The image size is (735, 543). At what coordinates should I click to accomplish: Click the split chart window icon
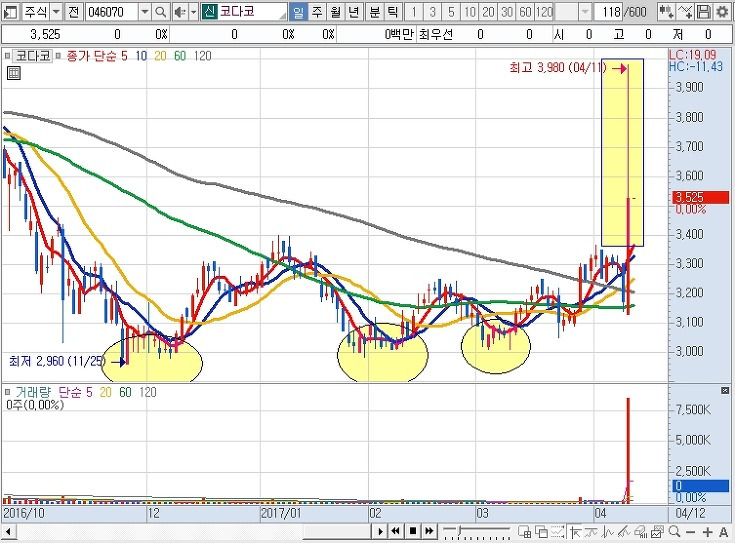click(525, 532)
